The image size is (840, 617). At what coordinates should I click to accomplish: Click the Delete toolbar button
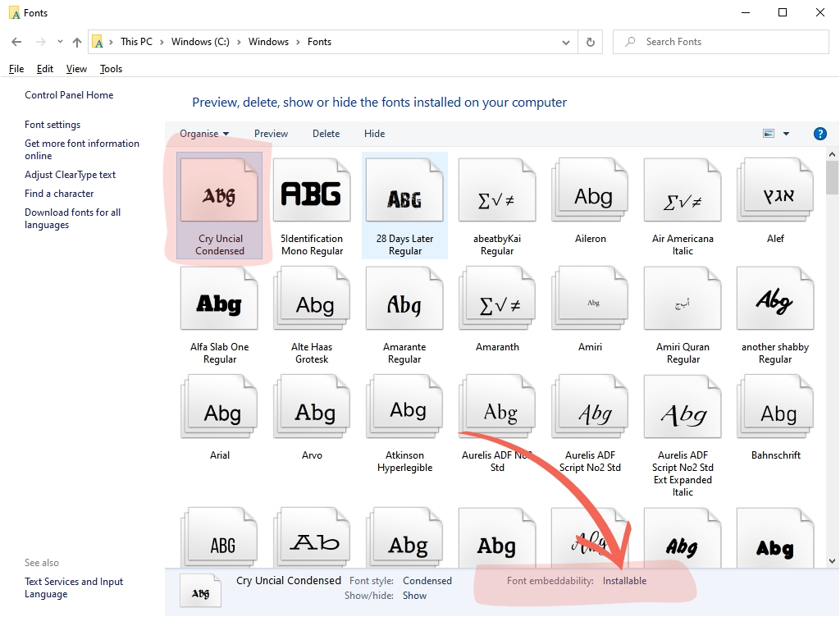pyautogui.click(x=326, y=134)
